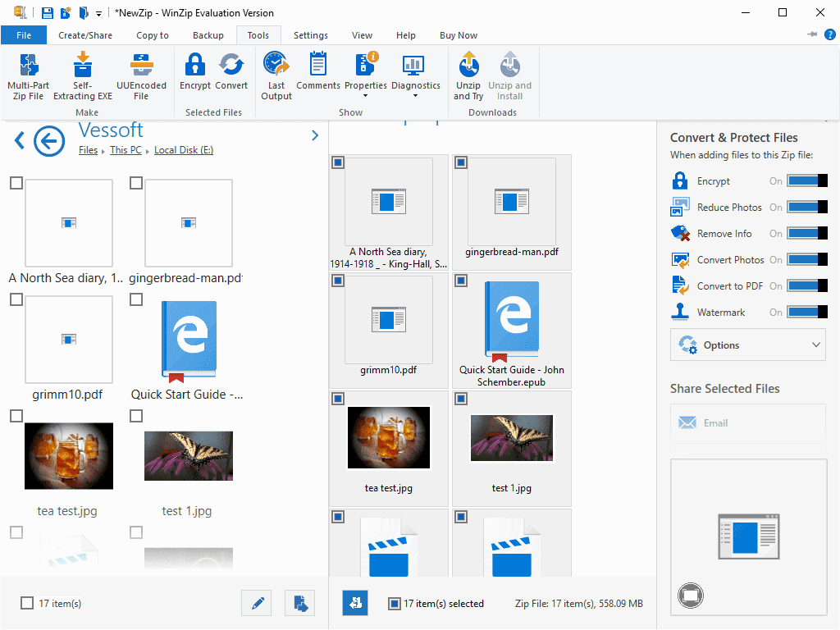Check the Quick Start Guide checkbox in Files pane

[x=136, y=299]
